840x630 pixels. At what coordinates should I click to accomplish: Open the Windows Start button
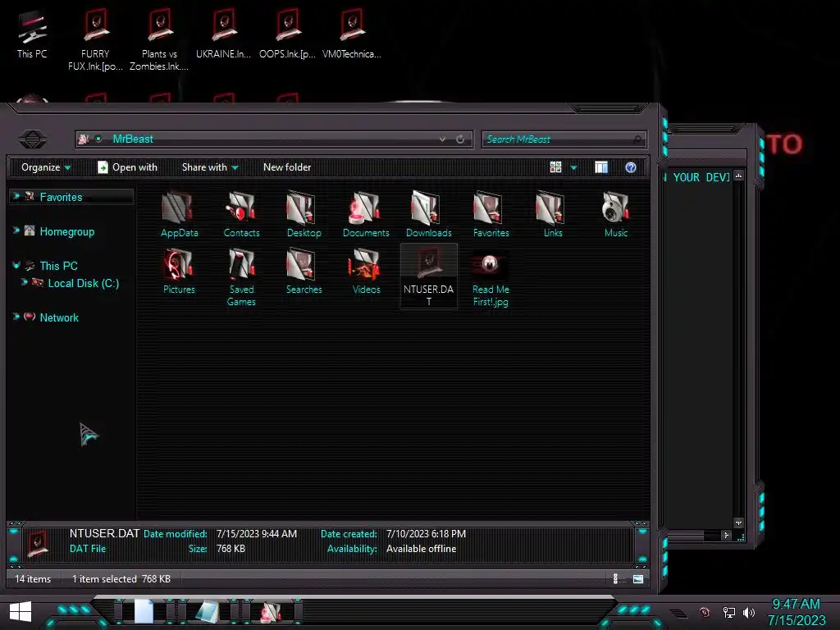point(21,611)
